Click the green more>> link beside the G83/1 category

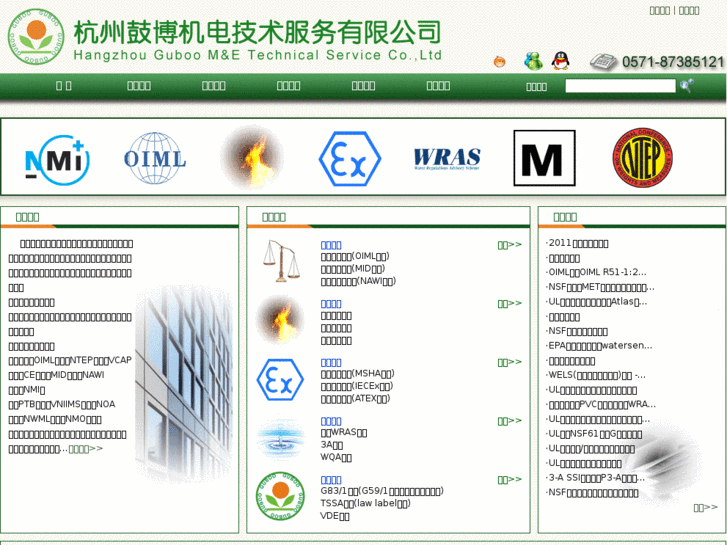coord(510,480)
